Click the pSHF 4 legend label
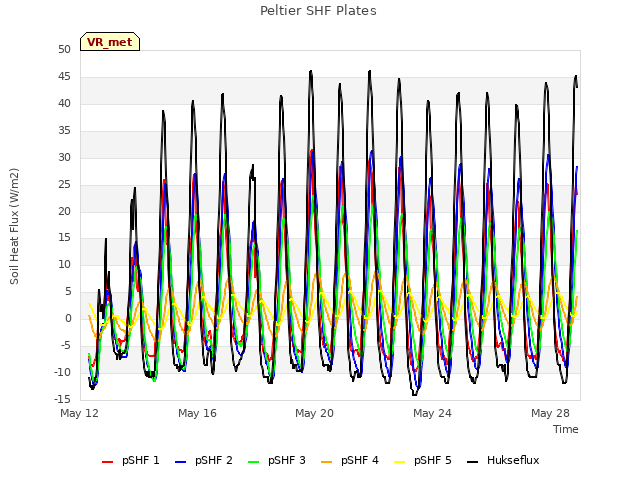 click(360, 460)
